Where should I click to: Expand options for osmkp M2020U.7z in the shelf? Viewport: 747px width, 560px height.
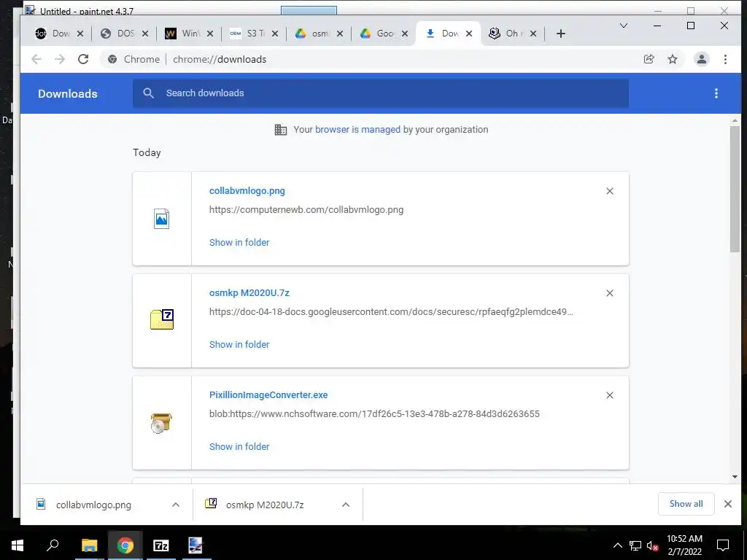[x=346, y=505]
